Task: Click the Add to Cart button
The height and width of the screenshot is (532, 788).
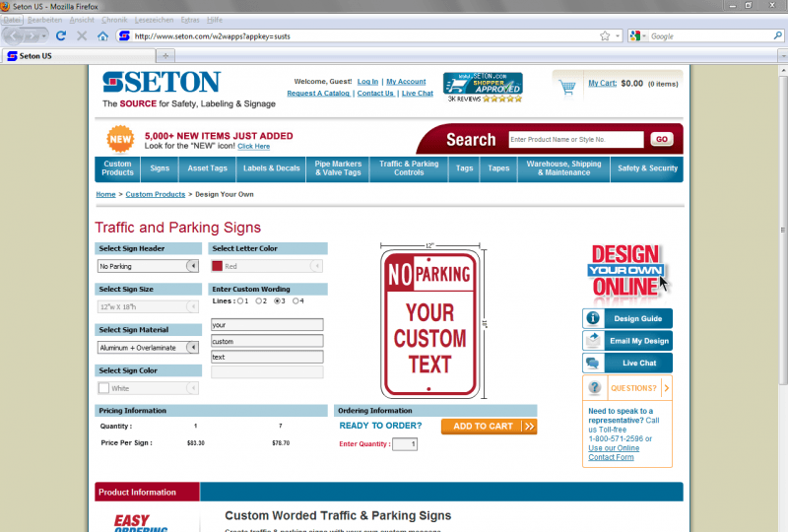Action: pos(489,427)
